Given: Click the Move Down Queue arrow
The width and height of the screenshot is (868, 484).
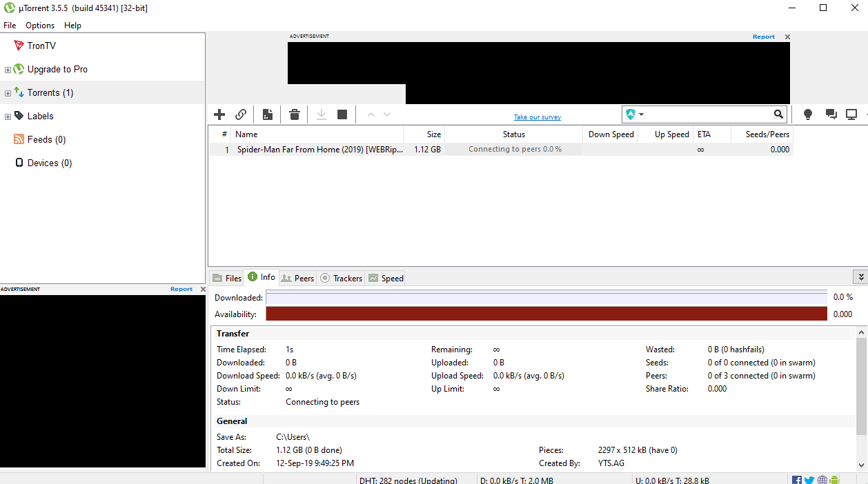Looking at the screenshot, I should 387,114.
